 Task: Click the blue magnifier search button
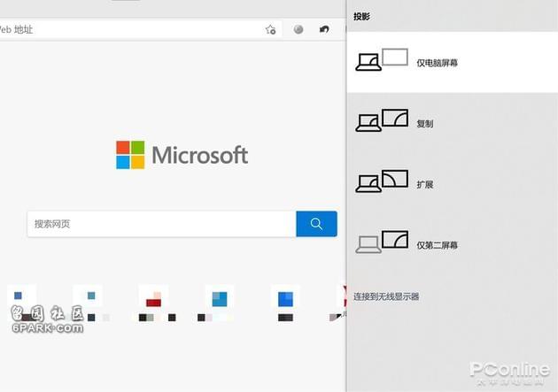pos(316,224)
